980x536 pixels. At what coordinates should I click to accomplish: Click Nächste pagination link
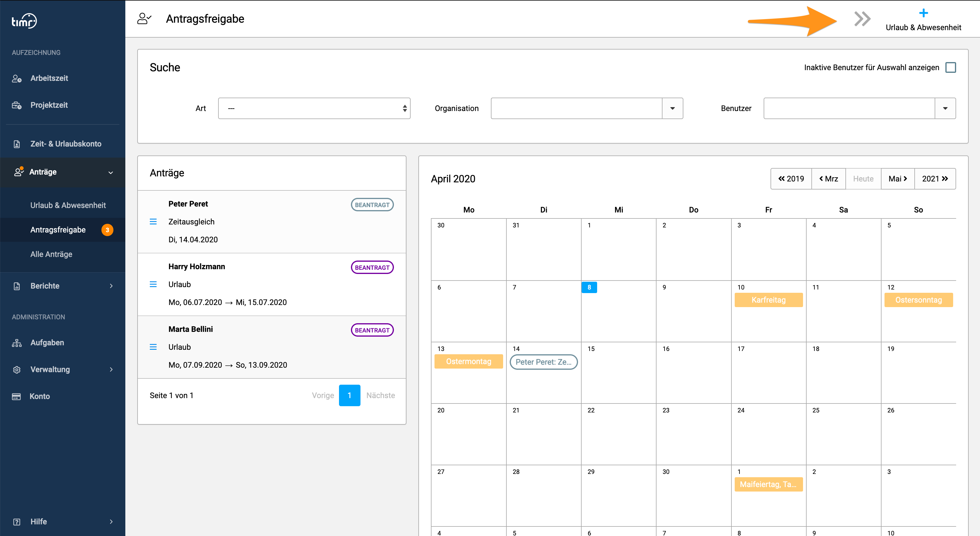pos(380,395)
